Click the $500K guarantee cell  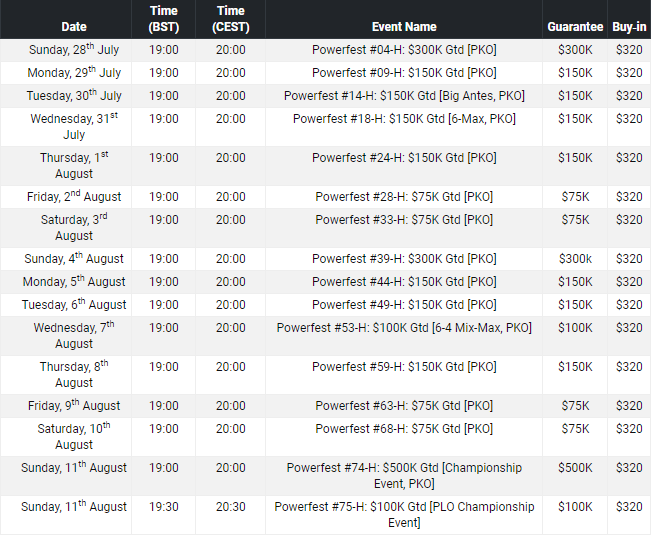click(575, 468)
